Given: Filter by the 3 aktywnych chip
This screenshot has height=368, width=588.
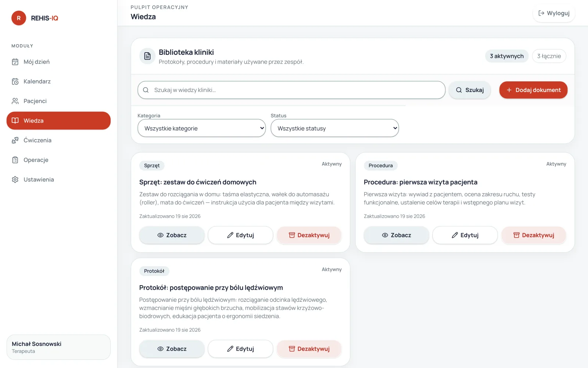Looking at the screenshot, I should point(507,56).
